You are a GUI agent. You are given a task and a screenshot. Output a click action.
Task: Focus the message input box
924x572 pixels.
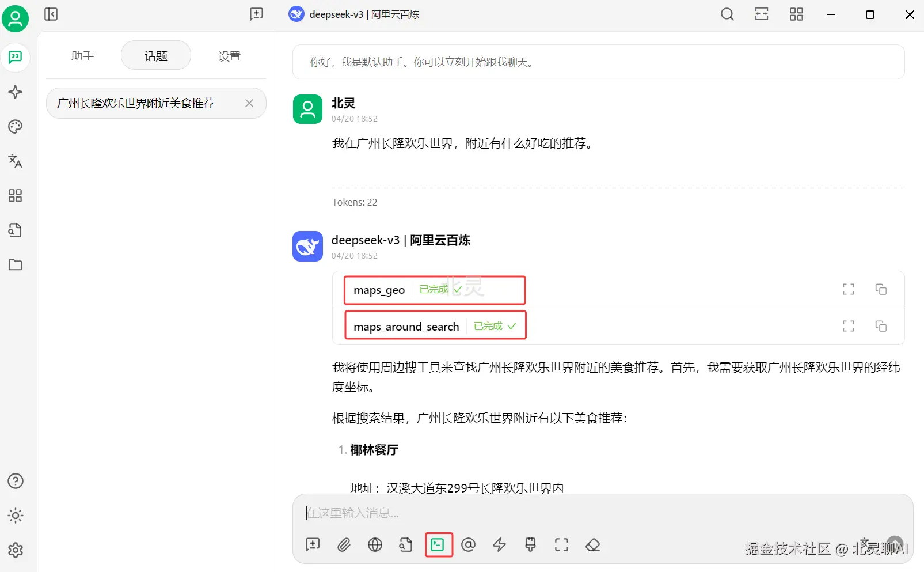coord(603,513)
